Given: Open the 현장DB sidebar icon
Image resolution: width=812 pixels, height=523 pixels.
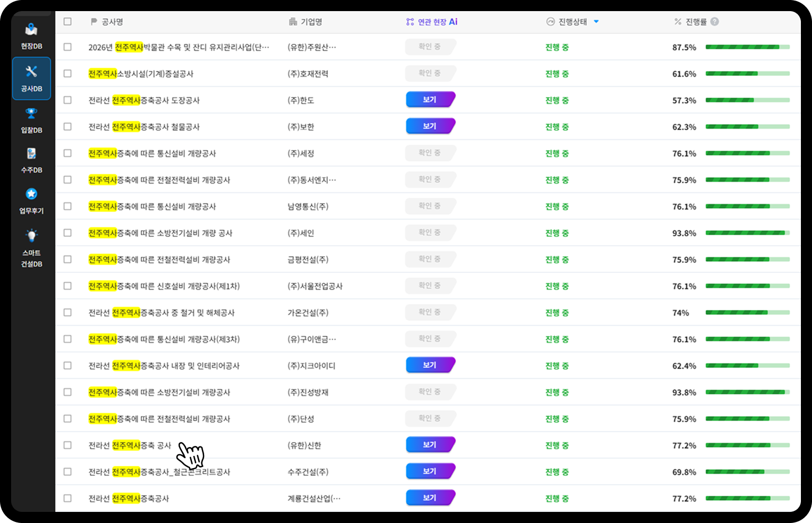Looking at the screenshot, I should (32, 29).
